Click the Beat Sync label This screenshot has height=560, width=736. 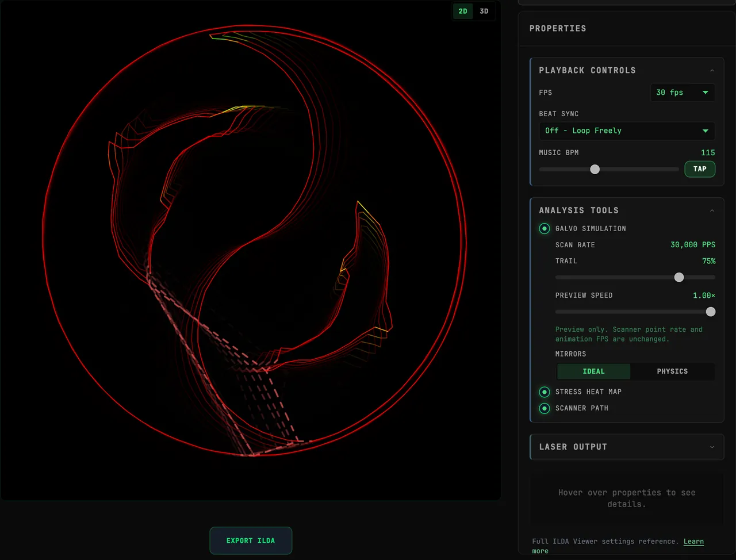click(x=558, y=114)
